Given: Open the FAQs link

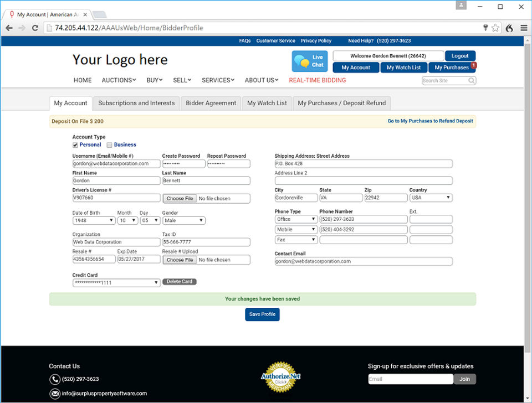Looking at the screenshot, I should [244, 40].
